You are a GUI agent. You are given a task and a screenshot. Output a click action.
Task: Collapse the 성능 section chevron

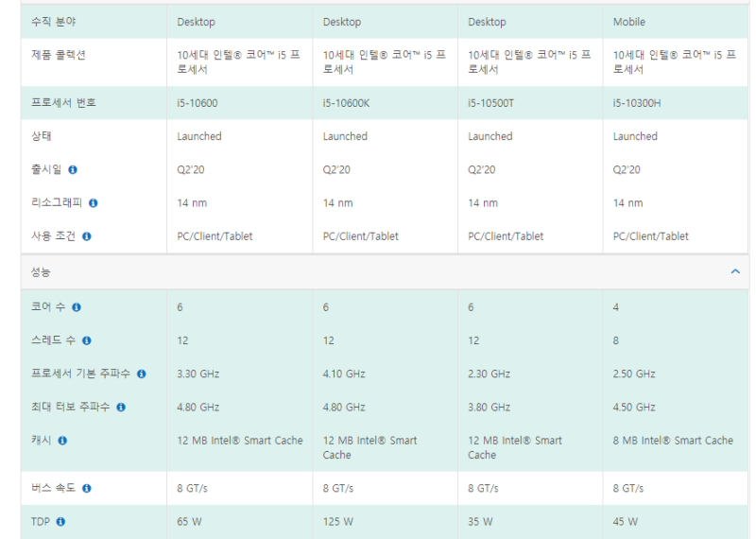tap(735, 271)
